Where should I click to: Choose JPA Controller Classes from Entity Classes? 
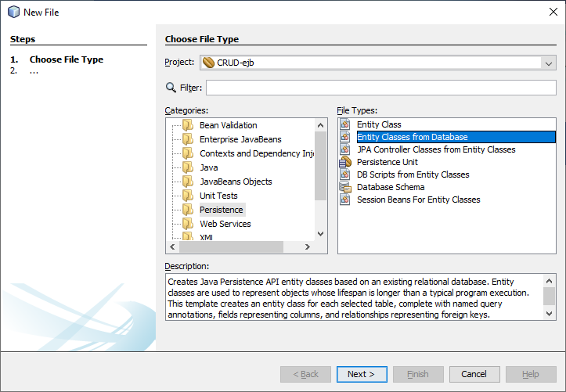[x=436, y=149]
